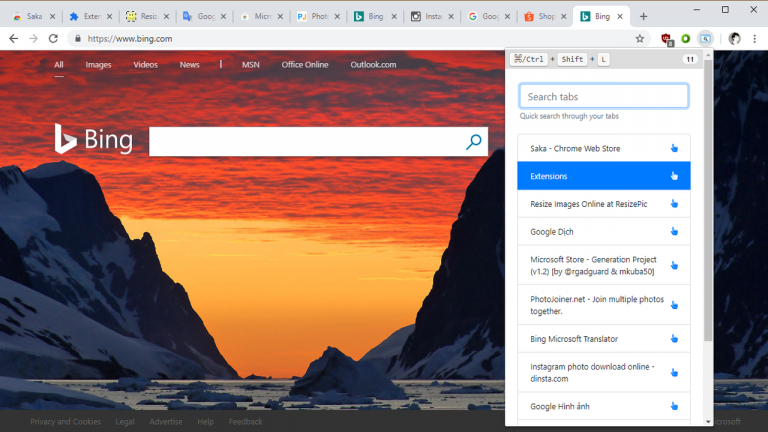The image size is (768, 432).
Task: Reload the Bing page
Action: pyautogui.click(x=53, y=39)
